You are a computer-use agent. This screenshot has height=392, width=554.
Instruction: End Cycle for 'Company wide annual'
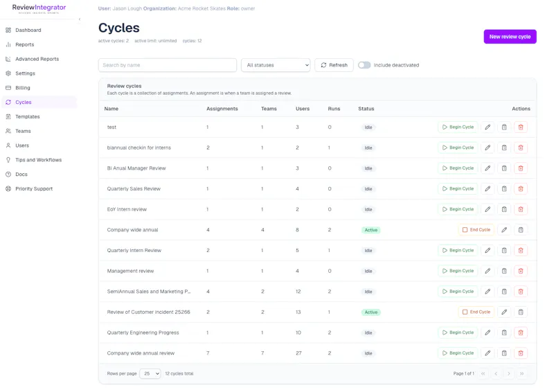(x=476, y=230)
